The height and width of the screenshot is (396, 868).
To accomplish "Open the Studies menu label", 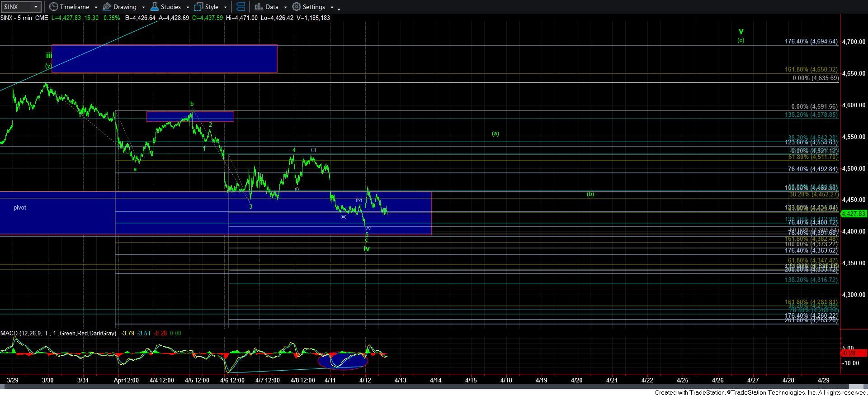I will point(171,7).
